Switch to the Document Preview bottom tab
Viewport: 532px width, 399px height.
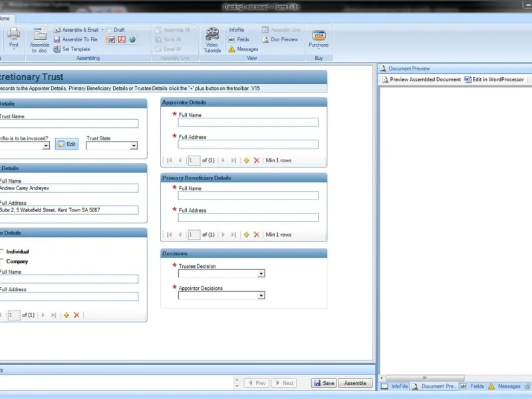(x=434, y=386)
